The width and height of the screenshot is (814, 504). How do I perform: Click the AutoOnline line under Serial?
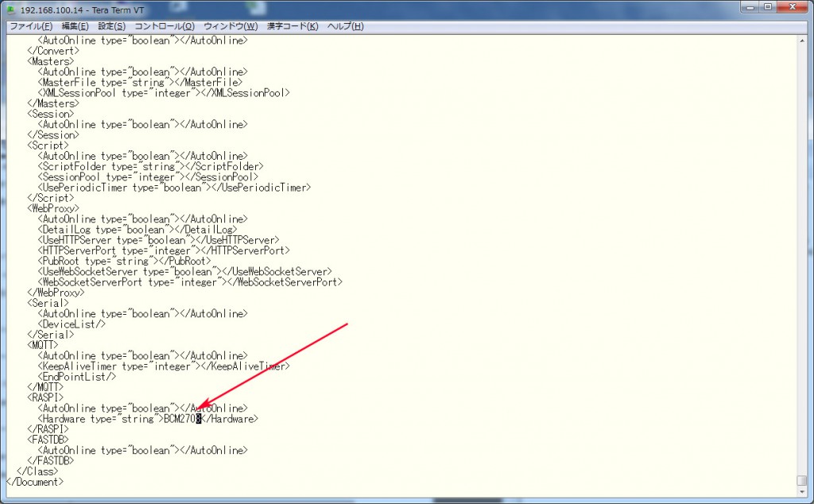(x=143, y=313)
